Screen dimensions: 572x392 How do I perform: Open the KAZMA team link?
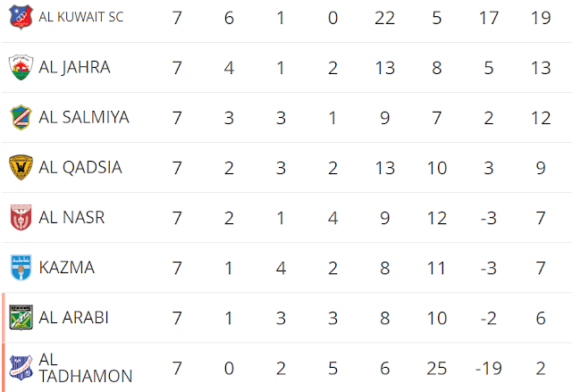click(66, 267)
